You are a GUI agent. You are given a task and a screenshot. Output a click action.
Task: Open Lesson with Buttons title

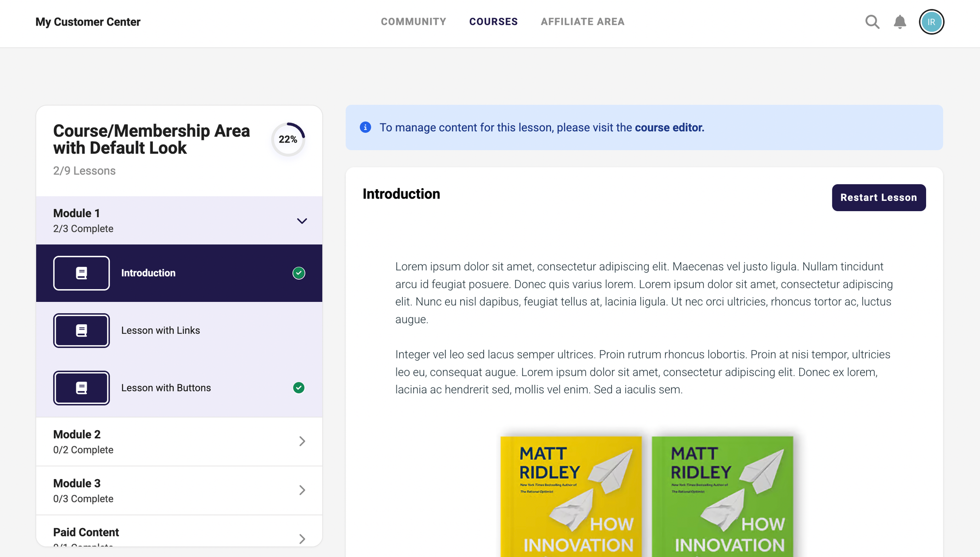pyautogui.click(x=166, y=388)
